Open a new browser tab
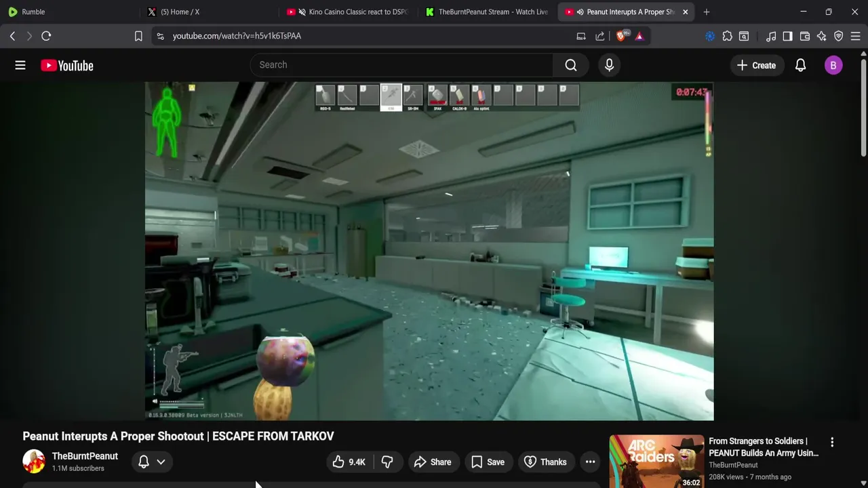This screenshot has width=868, height=488. pyautogui.click(x=707, y=12)
